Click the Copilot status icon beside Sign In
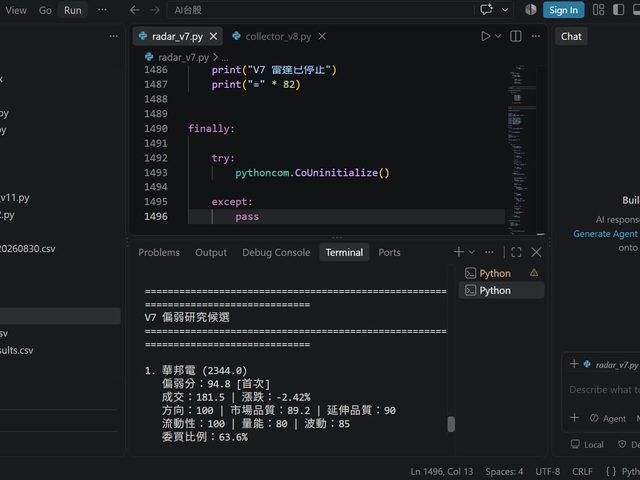 [x=531, y=10]
